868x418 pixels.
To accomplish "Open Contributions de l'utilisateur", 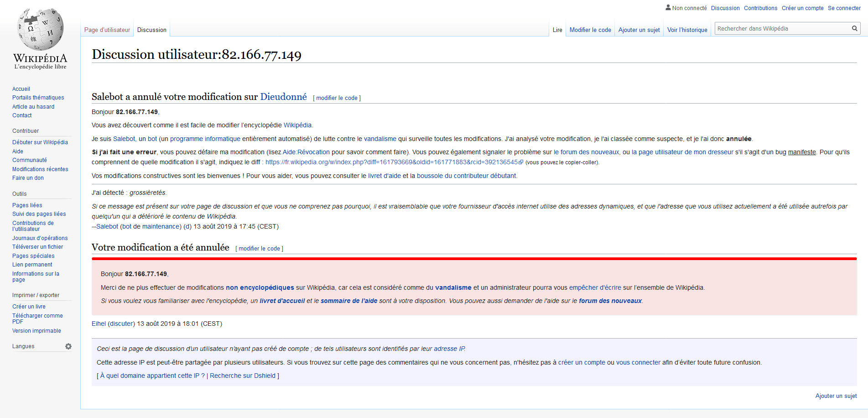I will pyautogui.click(x=33, y=226).
